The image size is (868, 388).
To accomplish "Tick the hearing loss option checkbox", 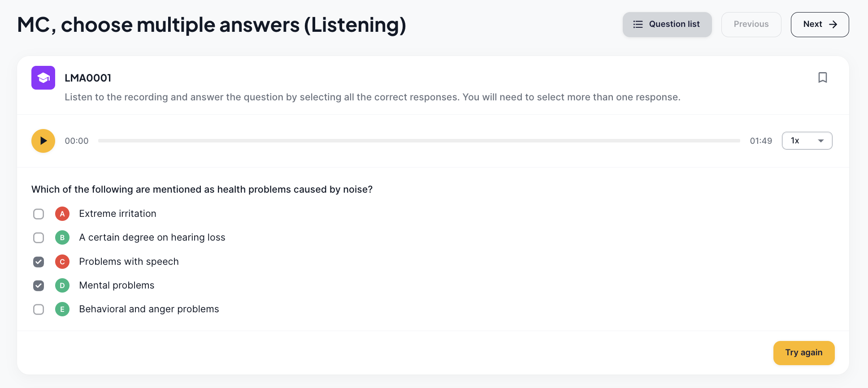I will point(39,237).
